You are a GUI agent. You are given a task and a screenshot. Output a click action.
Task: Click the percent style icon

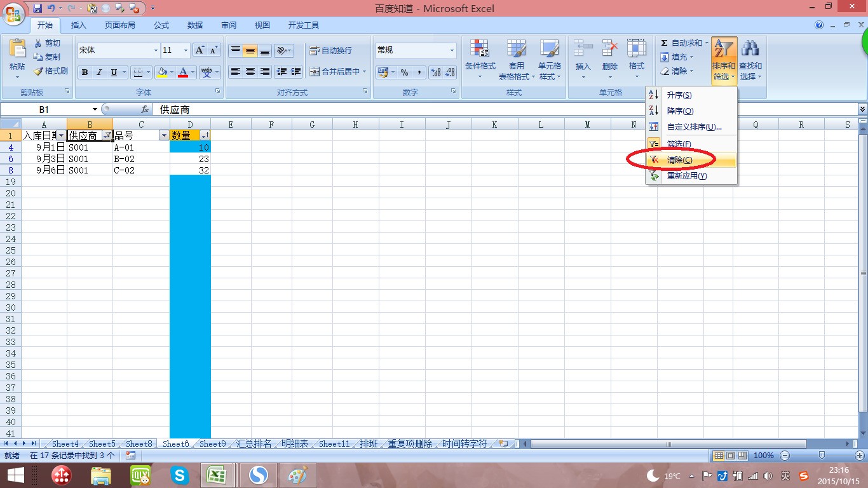pos(404,72)
